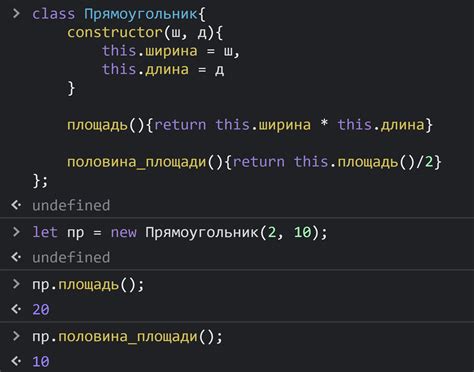The width and height of the screenshot is (474, 372).
Task: Click the 'let' keyword
Action: pos(45,232)
